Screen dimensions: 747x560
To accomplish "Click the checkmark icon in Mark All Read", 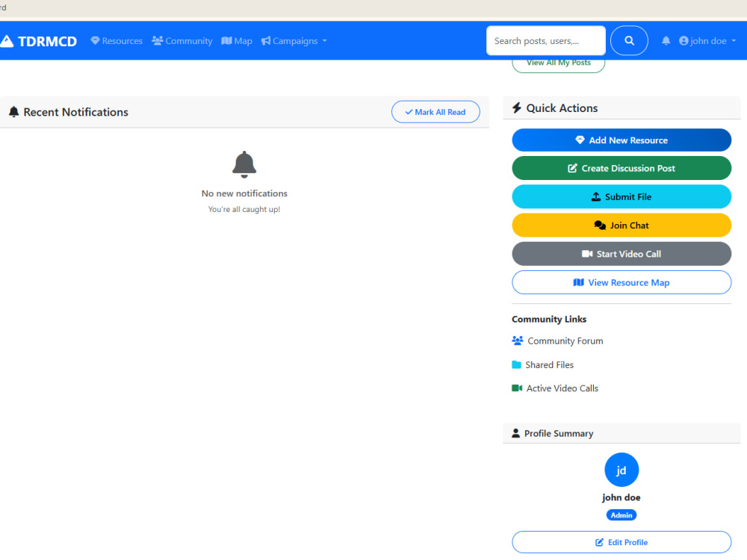I will (409, 112).
